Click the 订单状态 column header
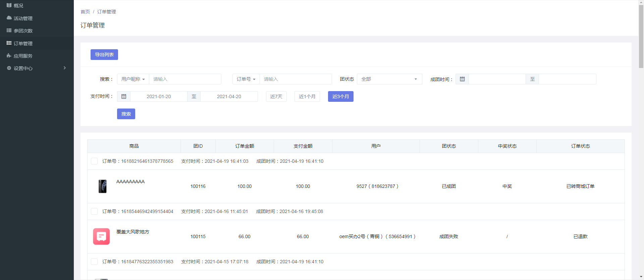The width and height of the screenshot is (644, 280). click(581, 146)
